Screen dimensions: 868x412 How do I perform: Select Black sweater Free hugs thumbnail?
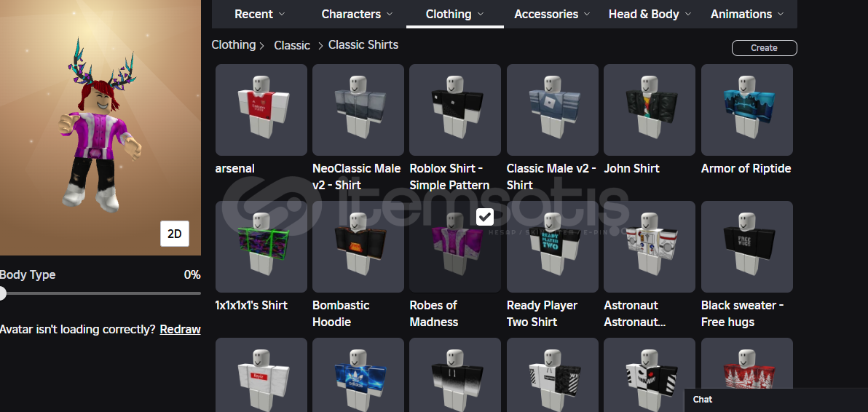pos(747,247)
